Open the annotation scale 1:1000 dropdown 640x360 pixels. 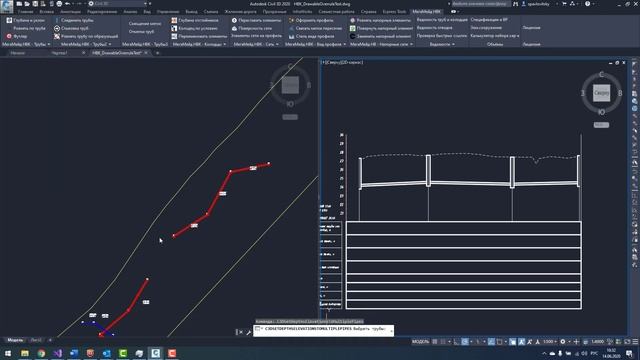coord(550,341)
